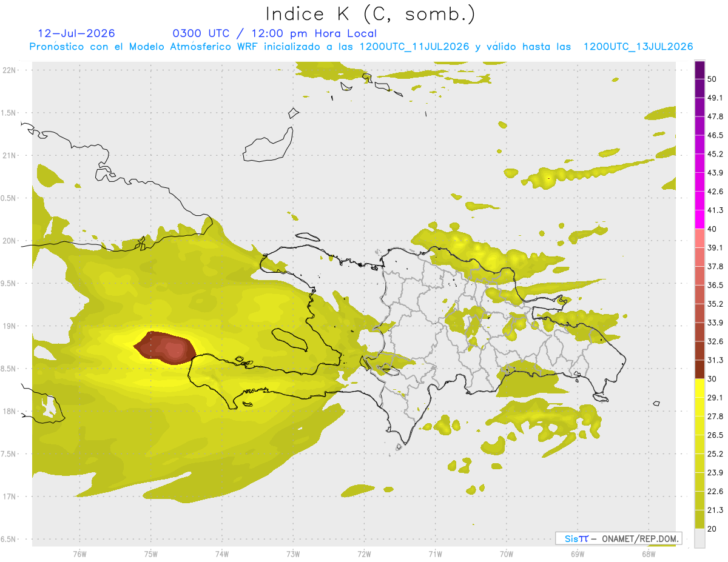This screenshot has height=562, width=728.
Task: Click the "41.3" color scale value
Action: click(715, 210)
